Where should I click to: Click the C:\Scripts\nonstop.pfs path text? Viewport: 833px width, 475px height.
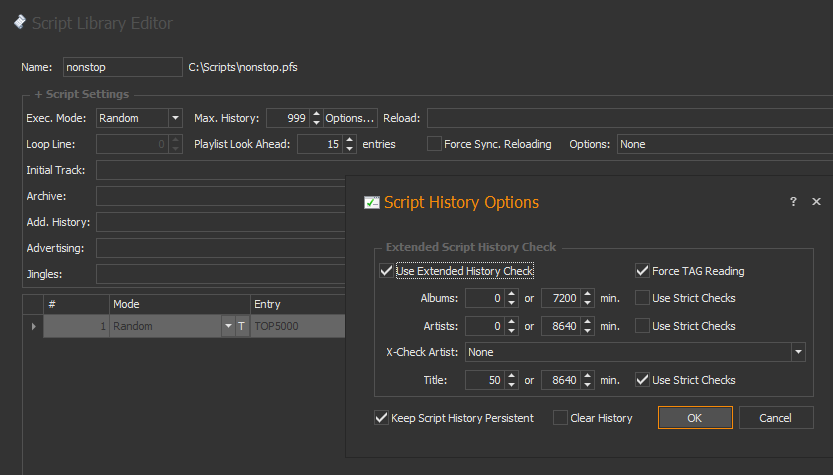[243, 67]
